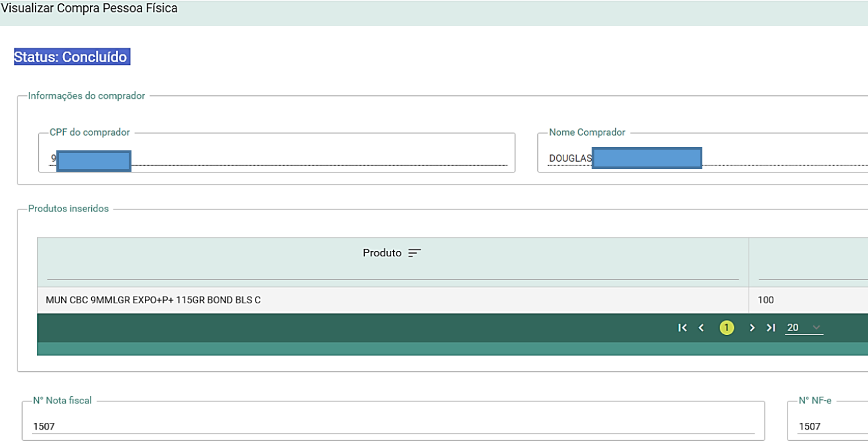Click the filter box in the second column header
The height and width of the screenshot is (447, 868).
pos(812,270)
